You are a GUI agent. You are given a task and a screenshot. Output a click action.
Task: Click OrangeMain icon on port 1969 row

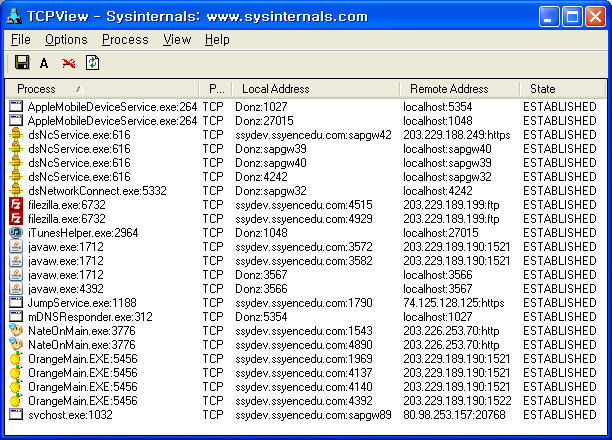(16, 358)
